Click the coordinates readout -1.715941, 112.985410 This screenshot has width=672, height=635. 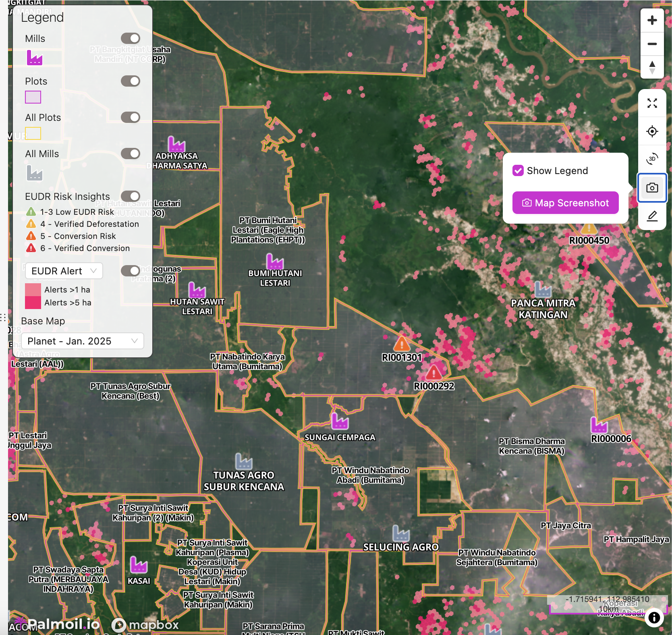click(607, 599)
